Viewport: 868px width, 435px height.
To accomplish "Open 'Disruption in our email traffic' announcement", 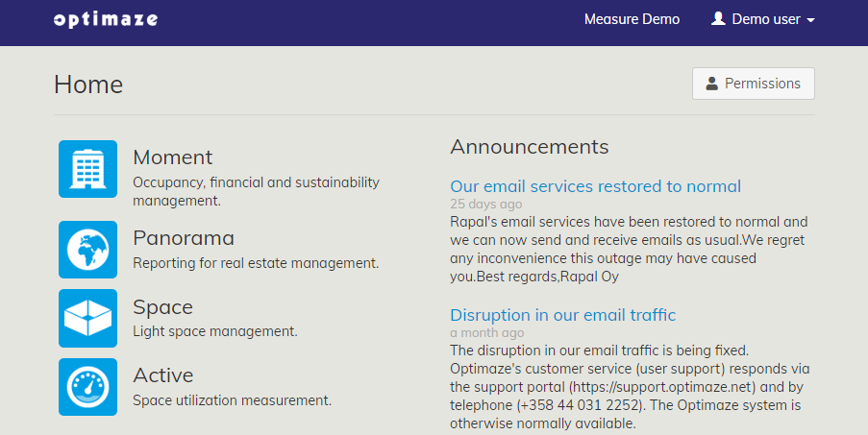I will (562, 315).
